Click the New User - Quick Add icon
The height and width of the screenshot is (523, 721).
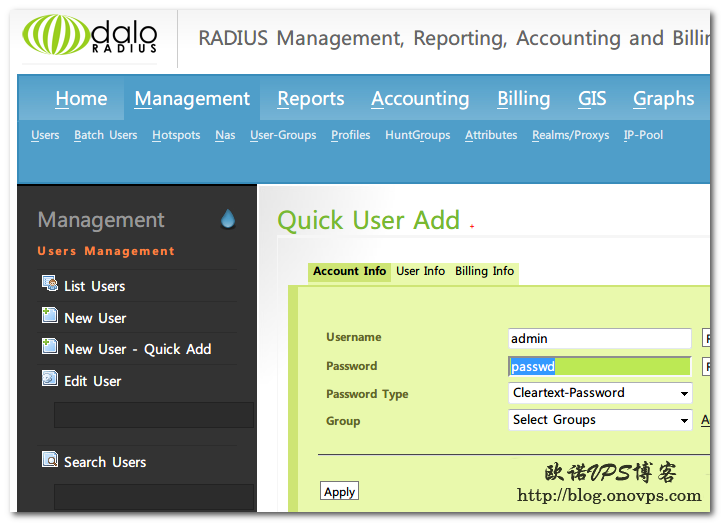point(50,347)
